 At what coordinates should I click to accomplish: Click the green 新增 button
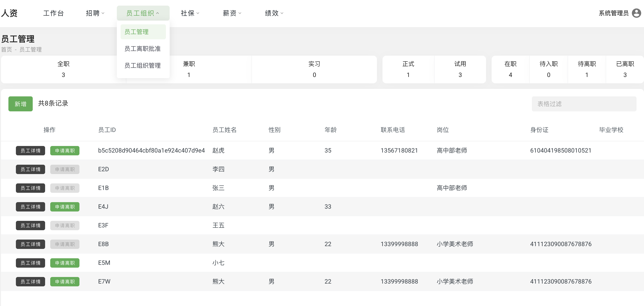point(21,104)
